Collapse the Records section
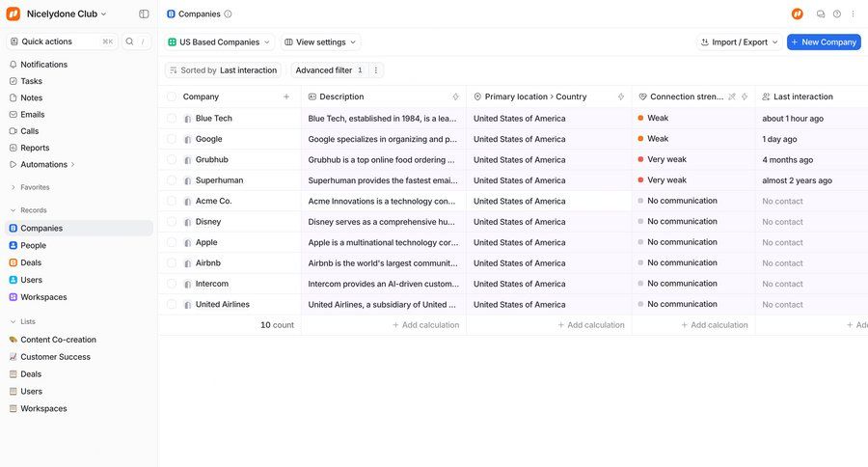 (x=28, y=210)
